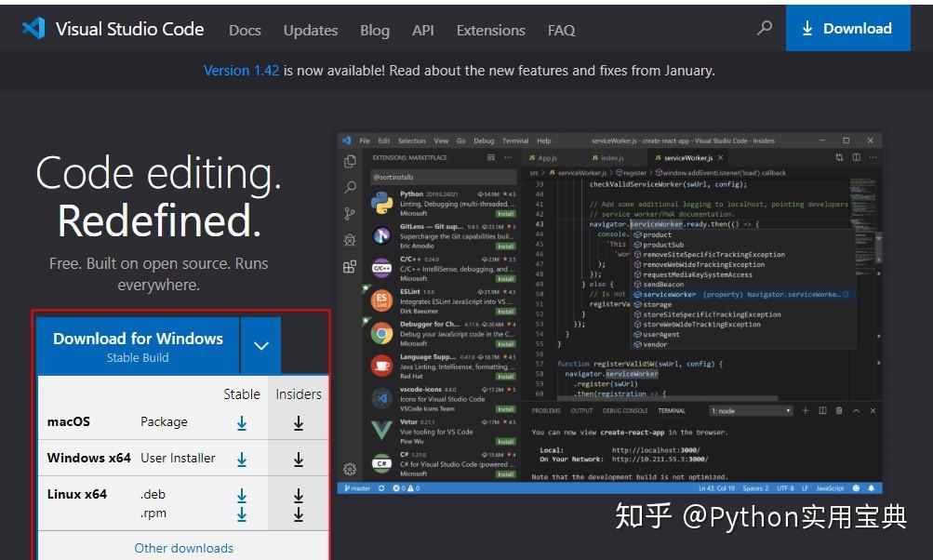The width and height of the screenshot is (933, 560).
Task: Follow the Version 1.42 link
Action: pyautogui.click(x=241, y=70)
